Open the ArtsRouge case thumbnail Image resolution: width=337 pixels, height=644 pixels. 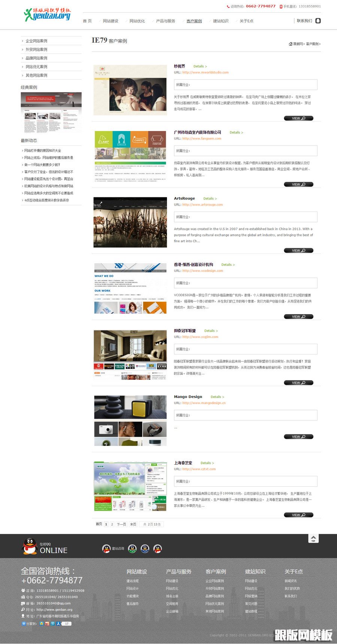(130, 222)
